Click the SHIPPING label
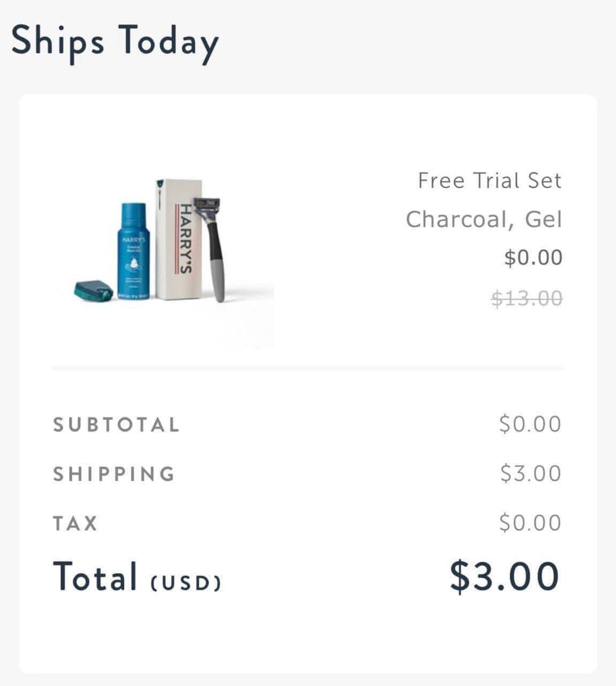 pyautogui.click(x=114, y=474)
